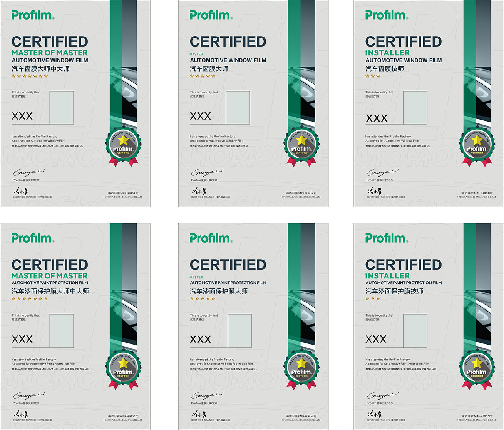This screenshot has height=430, width=504.
Task: Click the XXX name on the 汽车窗膜大师中大师 certificate
Action: pyautogui.click(x=22, y=116)
